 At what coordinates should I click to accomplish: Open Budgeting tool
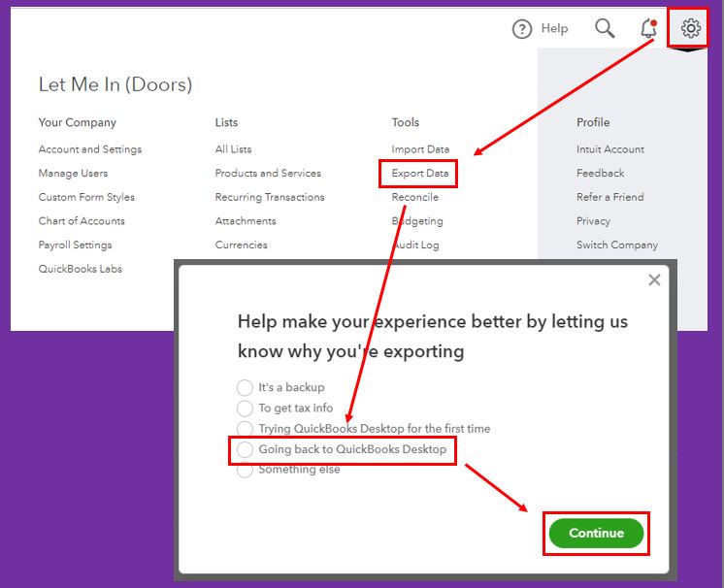tap(417, 221)
